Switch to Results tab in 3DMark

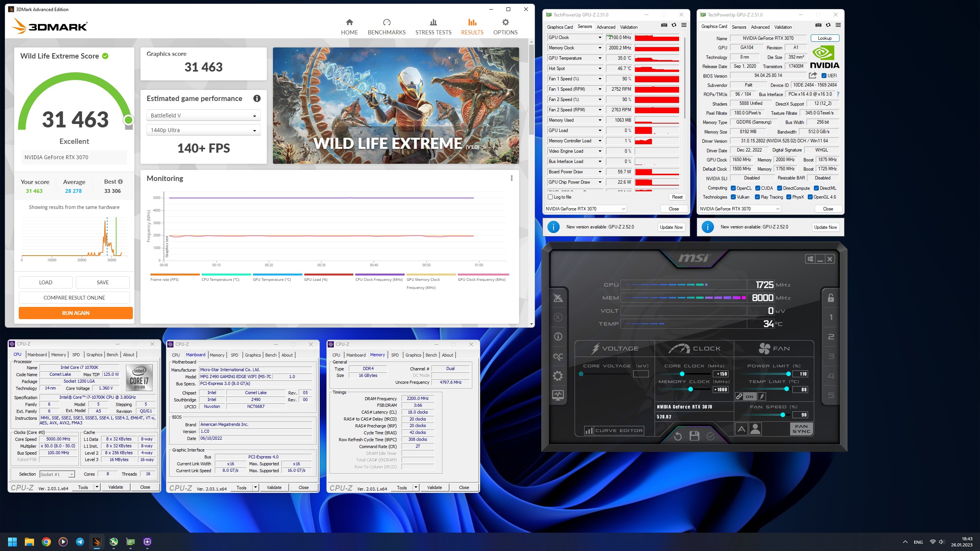coord(472,27)
